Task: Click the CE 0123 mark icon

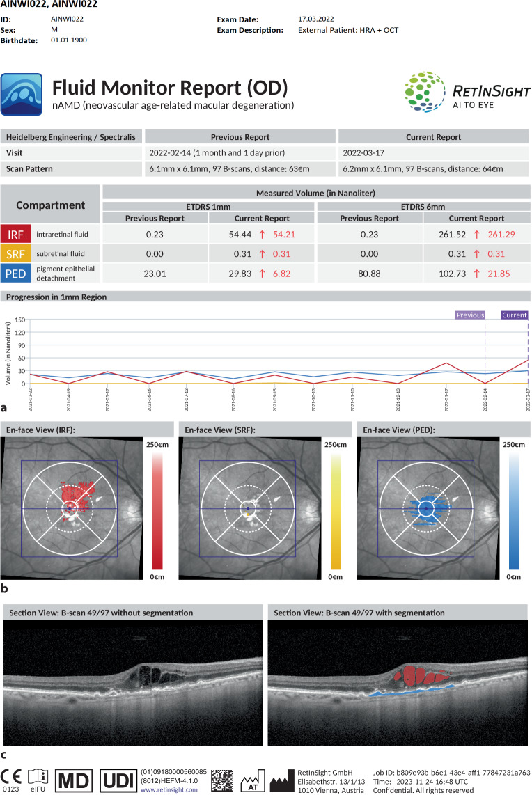Action: click(12, 777)
